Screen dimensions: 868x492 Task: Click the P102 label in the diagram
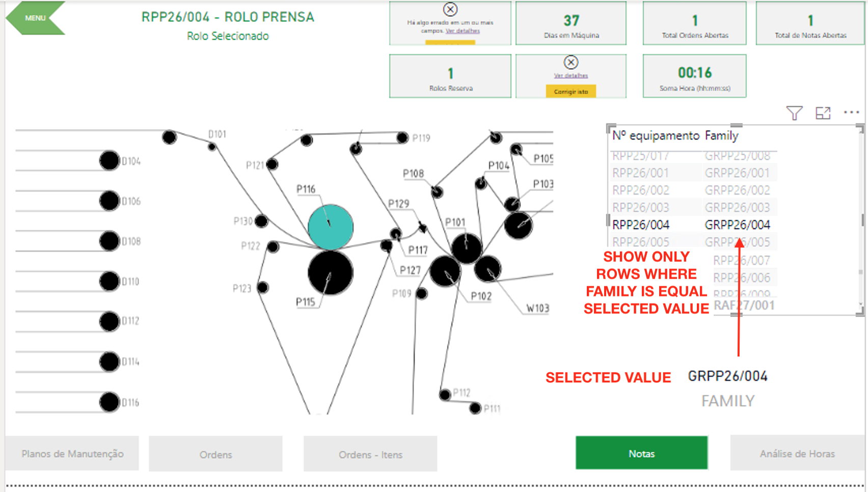[481, 296]
